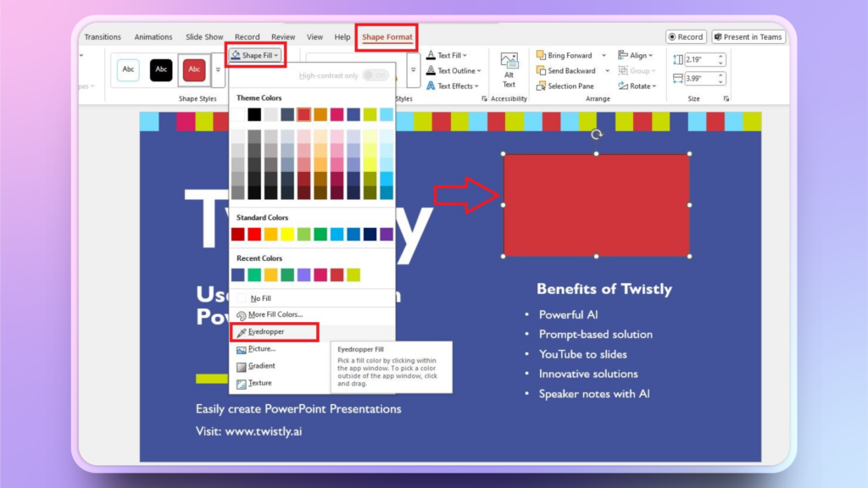Open the Text Outline dropdown arrow
This screenshot has height=488, width=868.
pos(479,71)
